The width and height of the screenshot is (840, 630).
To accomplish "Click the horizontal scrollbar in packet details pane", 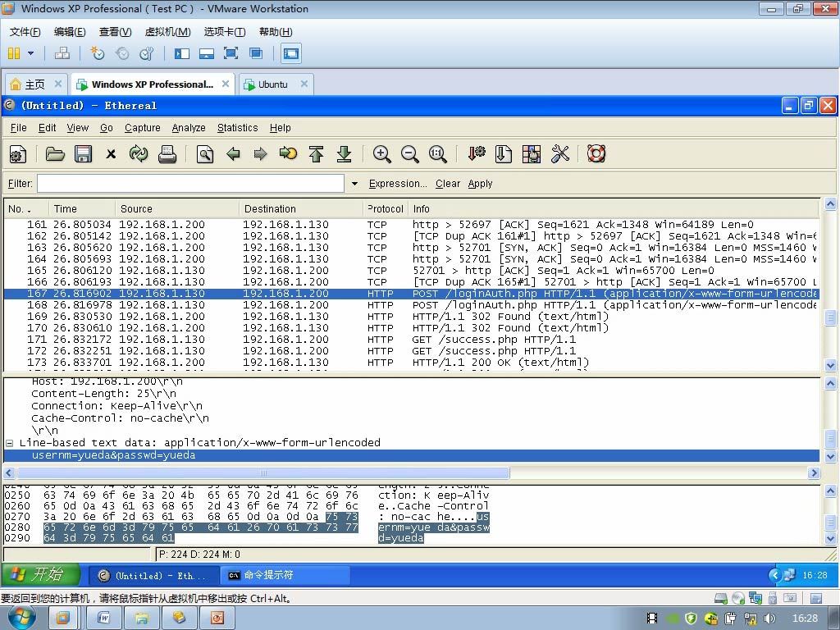I will tap(262, 472).
